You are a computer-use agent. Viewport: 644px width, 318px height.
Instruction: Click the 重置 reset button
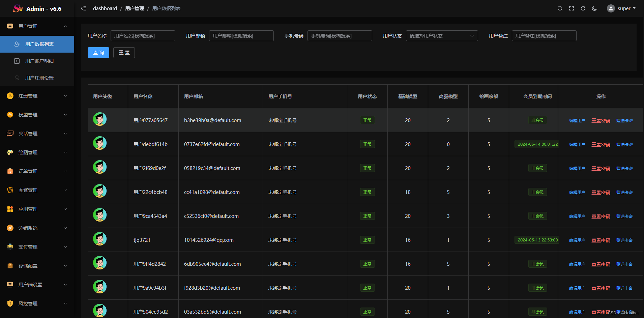click(x=124, y=53)
